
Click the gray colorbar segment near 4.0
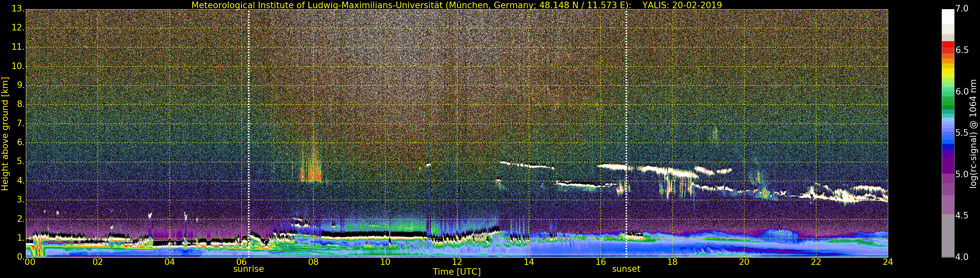(x=948, y=236)
